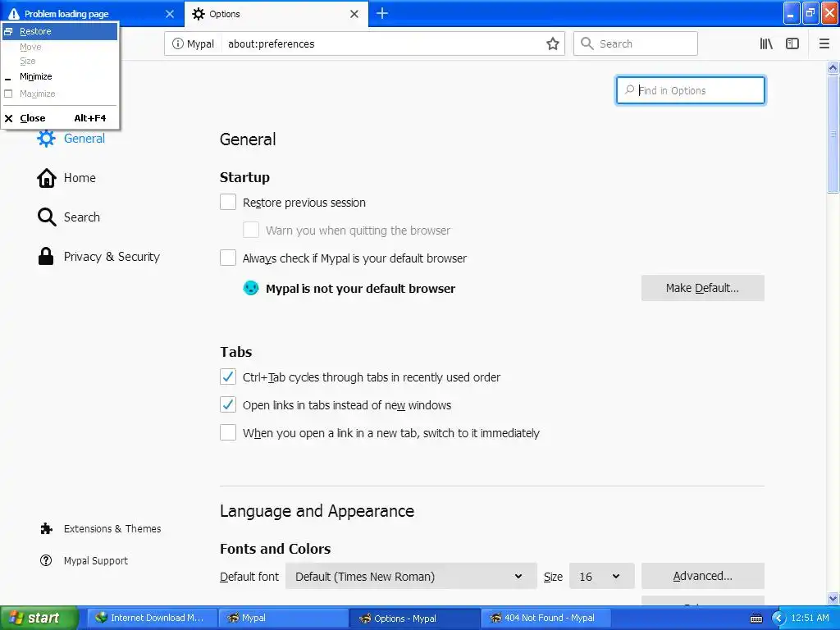Enable switch to new tab immediately checkbox
Viewport: 840px width, 630px height.
point(228,432)
